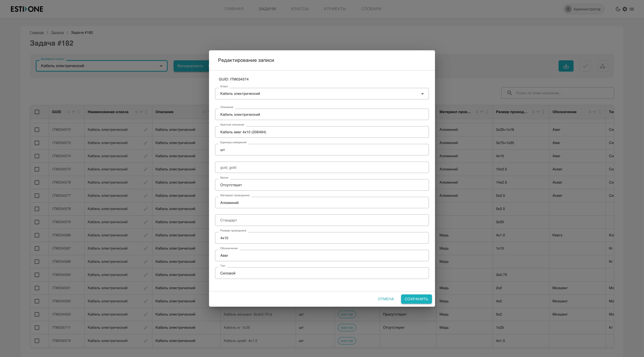
Task: Click the checkmark approve icon button
Action: click(x=585, y=66)
